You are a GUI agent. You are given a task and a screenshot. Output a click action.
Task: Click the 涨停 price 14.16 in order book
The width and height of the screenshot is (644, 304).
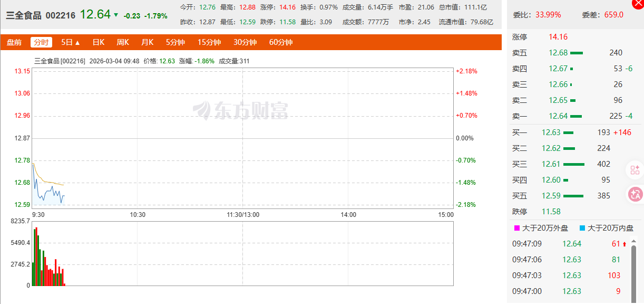(x=558, y=37)
